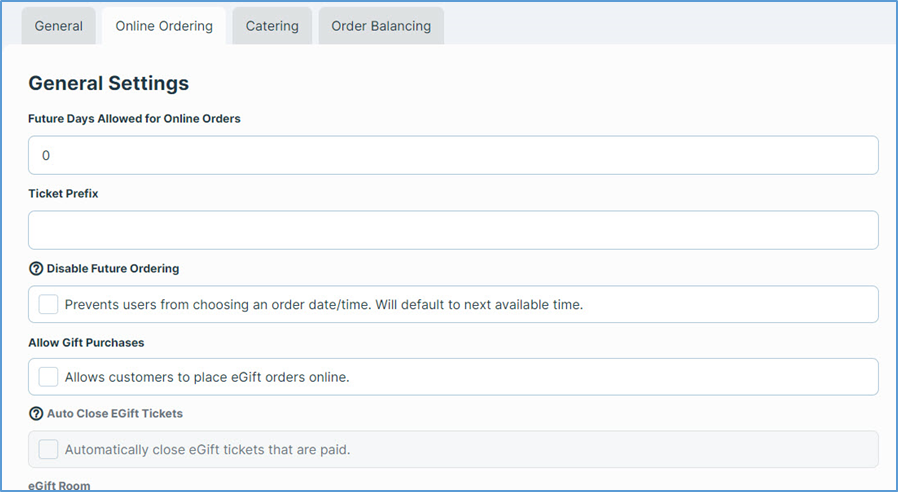Image resolution: width=898 pixels, height=492 pixels.
Task: Click the 'Prevents users from choosing' description text
Action: click(323, 305)
